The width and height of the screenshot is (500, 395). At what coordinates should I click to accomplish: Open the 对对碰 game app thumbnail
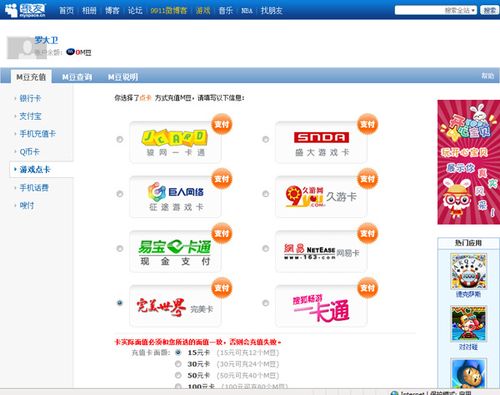pyautogui.click(x=468, y=324)
